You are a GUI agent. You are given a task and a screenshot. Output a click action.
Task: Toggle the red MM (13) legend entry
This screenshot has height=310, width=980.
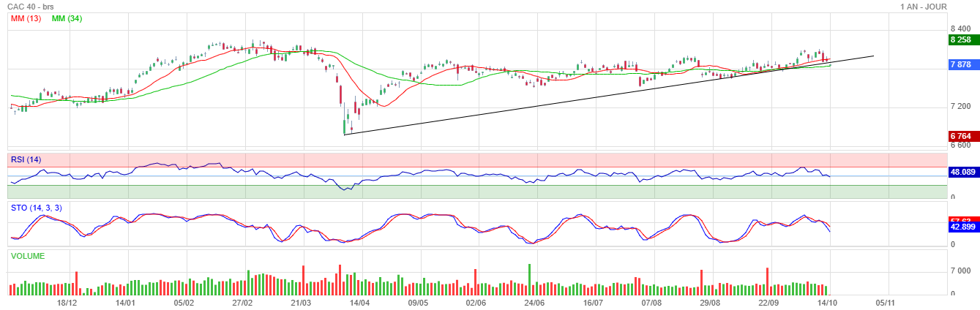[x=26, y=18]
